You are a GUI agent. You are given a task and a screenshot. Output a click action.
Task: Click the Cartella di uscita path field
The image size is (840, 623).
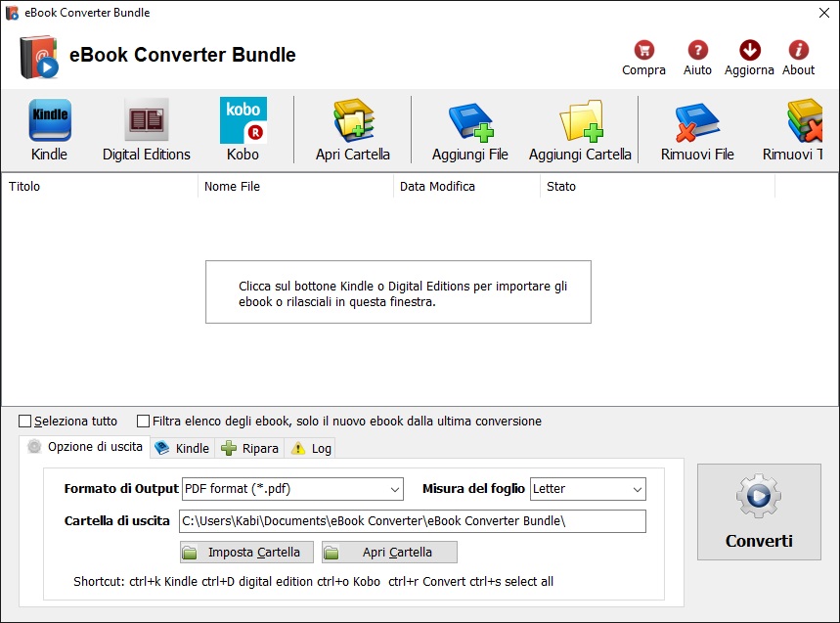pyautogui.click(x=413, y=521)
